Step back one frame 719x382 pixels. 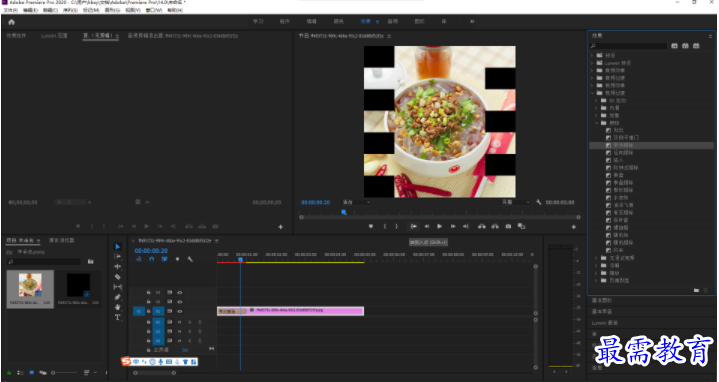pyautogui.click(x=427, y=226)
